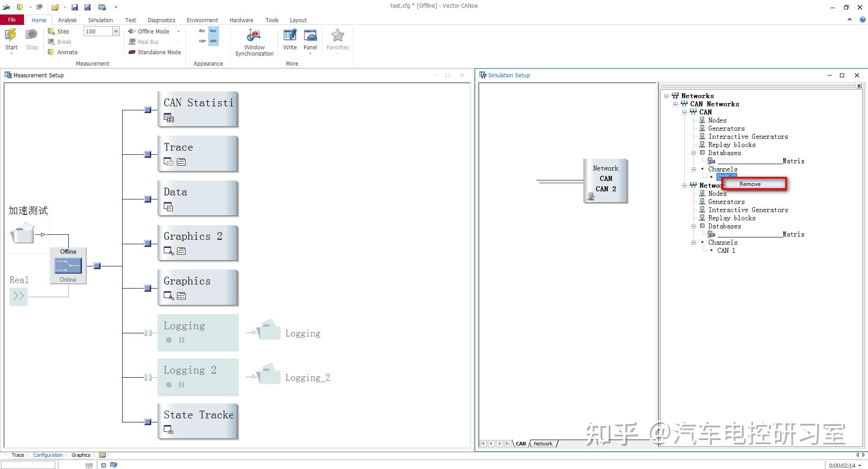Open the File menu
Viewport: 868px width, 469px height.
coord(12,20)
